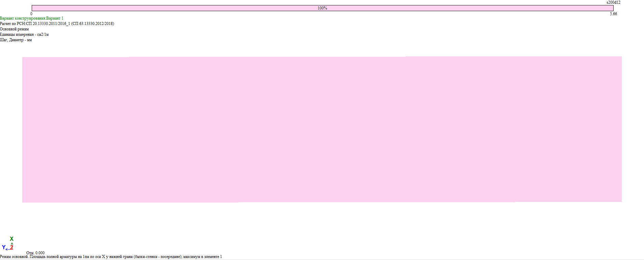The height and width of the screenshot is (260, 644).
Task: Click 'Шаг, Диаметр - мм' line
Action: (16, 40)
